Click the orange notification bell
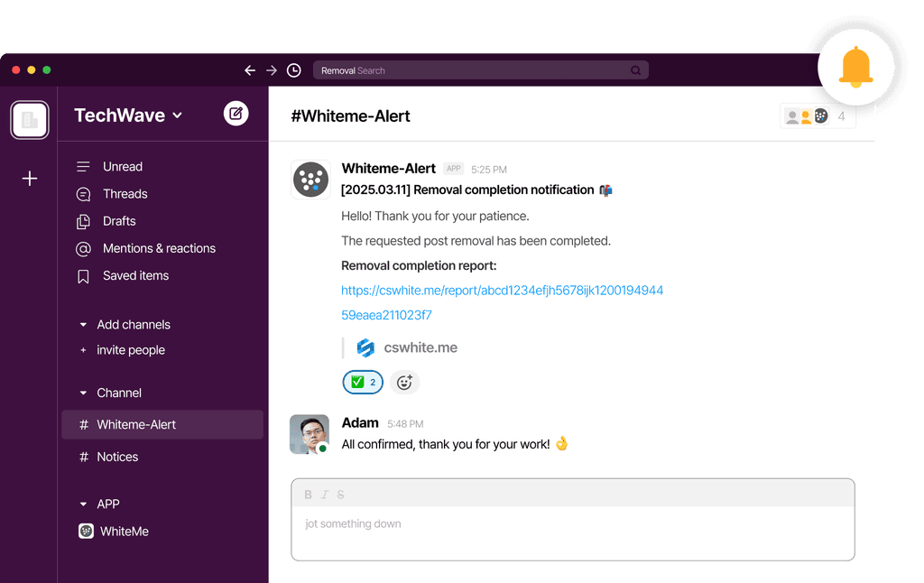Screen dimensions: 924x583 coord(855,67)
